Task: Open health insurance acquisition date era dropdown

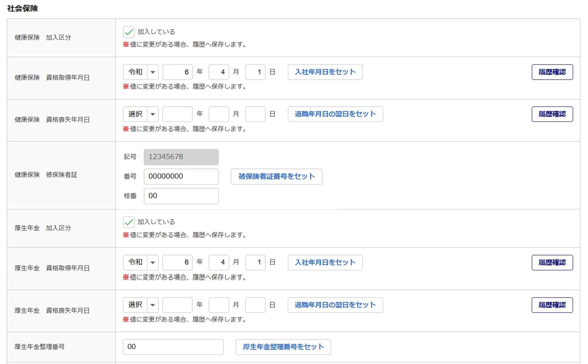Action: click(141, 72)
